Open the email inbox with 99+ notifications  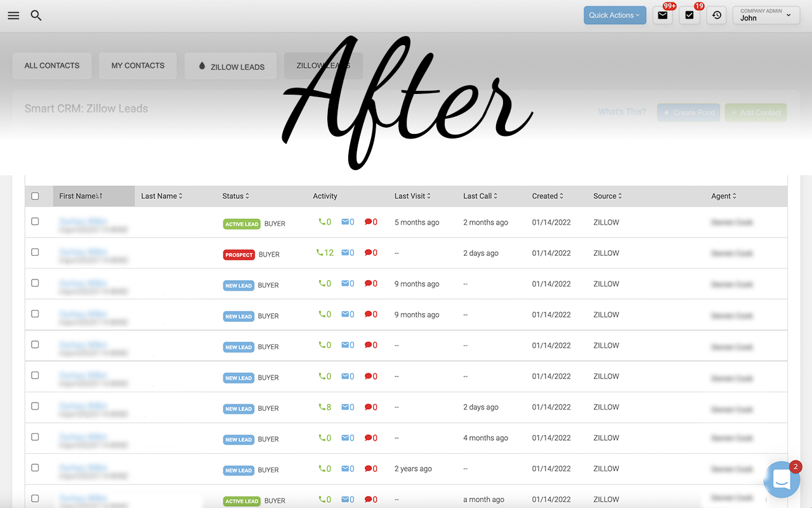pos(662,15)
